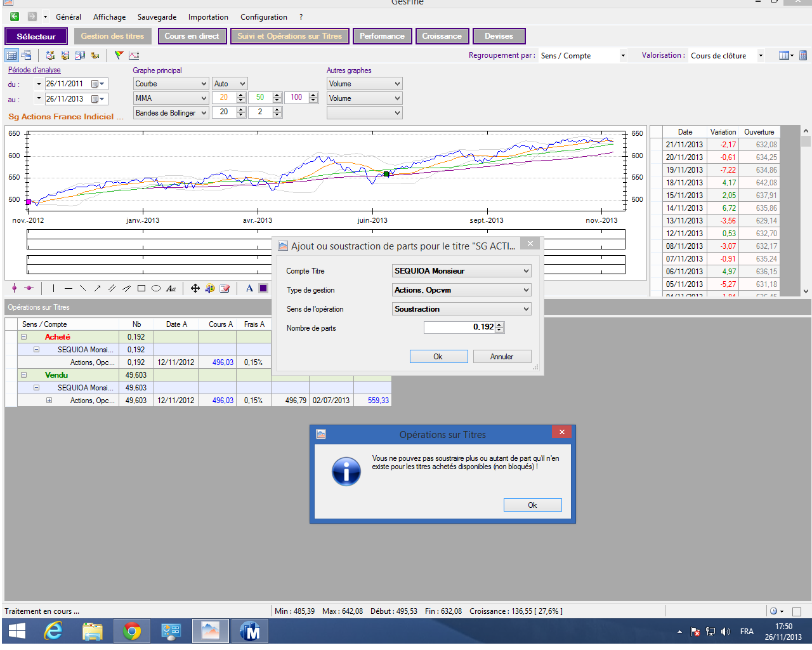
Task: Click Annuler in the parts dialog
Action: pos(502,357)
